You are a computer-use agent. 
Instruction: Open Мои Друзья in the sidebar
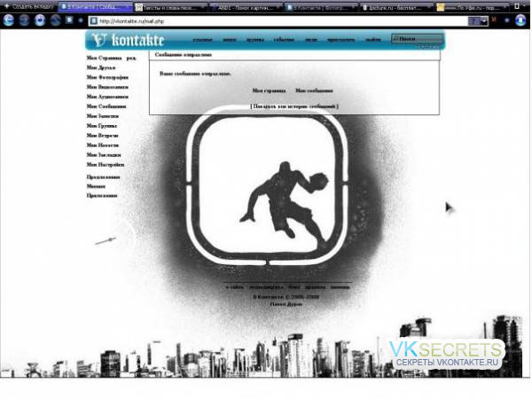[x=101, y=67]
